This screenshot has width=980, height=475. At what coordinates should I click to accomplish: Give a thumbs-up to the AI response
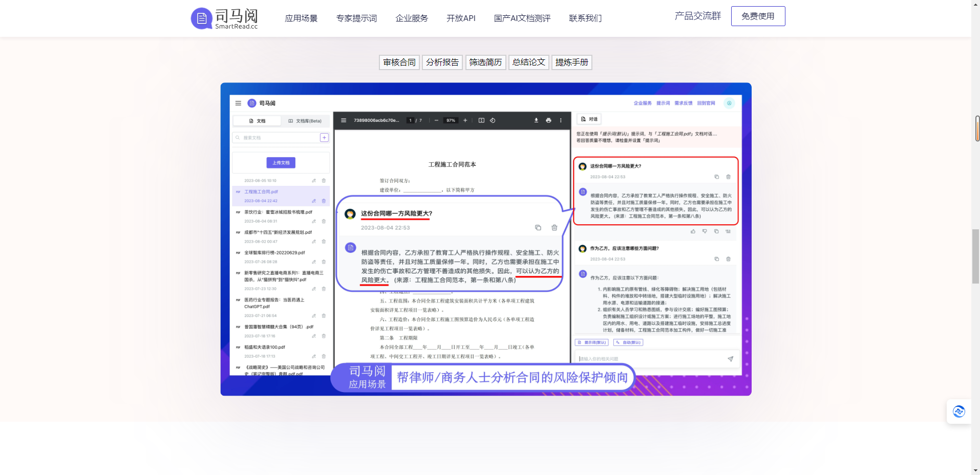693,231
